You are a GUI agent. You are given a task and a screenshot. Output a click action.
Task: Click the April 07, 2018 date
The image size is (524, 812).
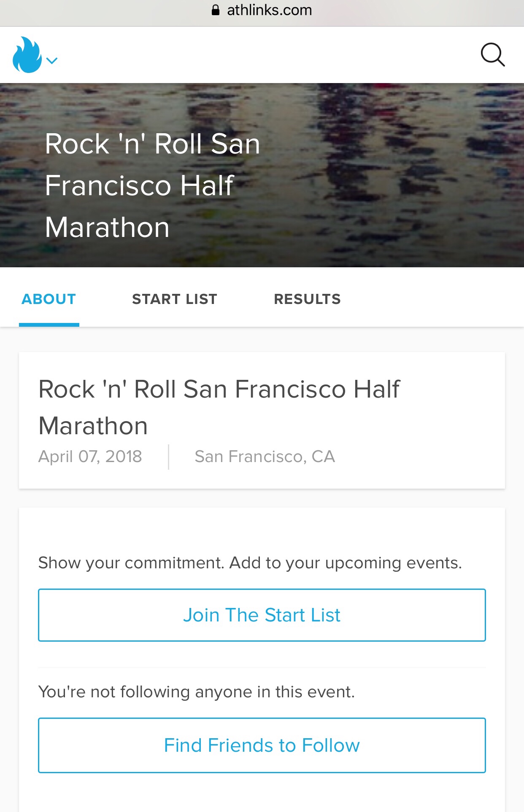coord(90,456)
